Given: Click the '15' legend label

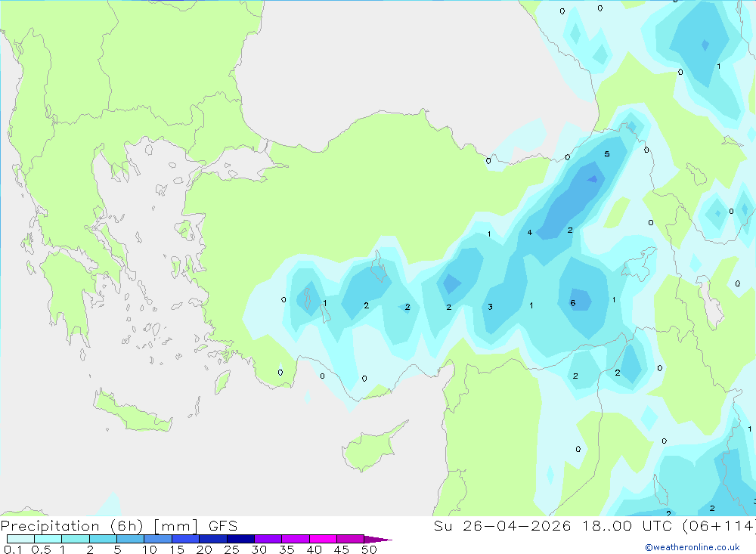Looking at the screenshot, I should pyautogui.click(x=177, y=549).
